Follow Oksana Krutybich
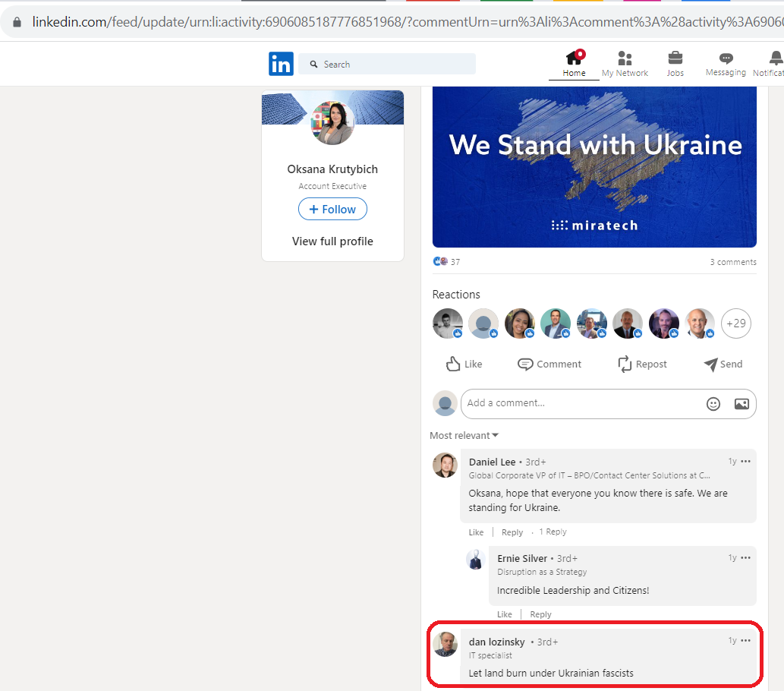The image size is (784, 691). [x=332, y=209]
